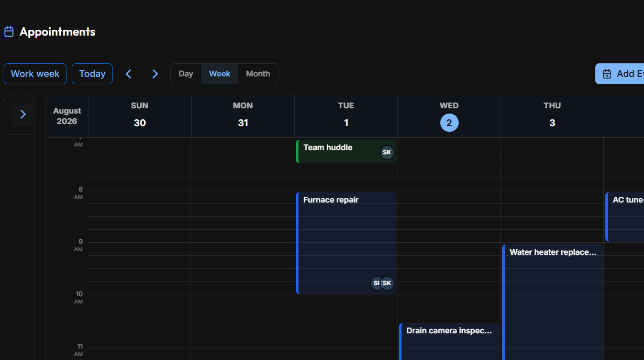Image resolution: width=644 pixels, height=360 pixels.
Task: Go to the previous week arrow
Action: [x=128, y=74]
